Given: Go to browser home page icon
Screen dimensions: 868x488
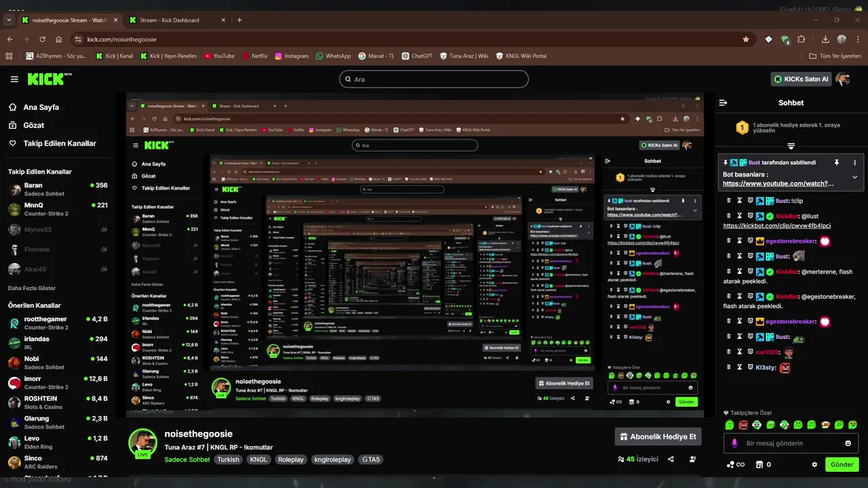Looking at the screenshot, I should pos(59,39).
